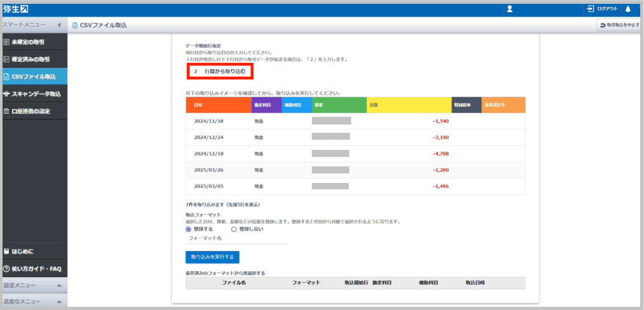Viewport: 644px width, 310px height.
Task: Click the date cell 2025/03/26
Action: coord(209,170)
